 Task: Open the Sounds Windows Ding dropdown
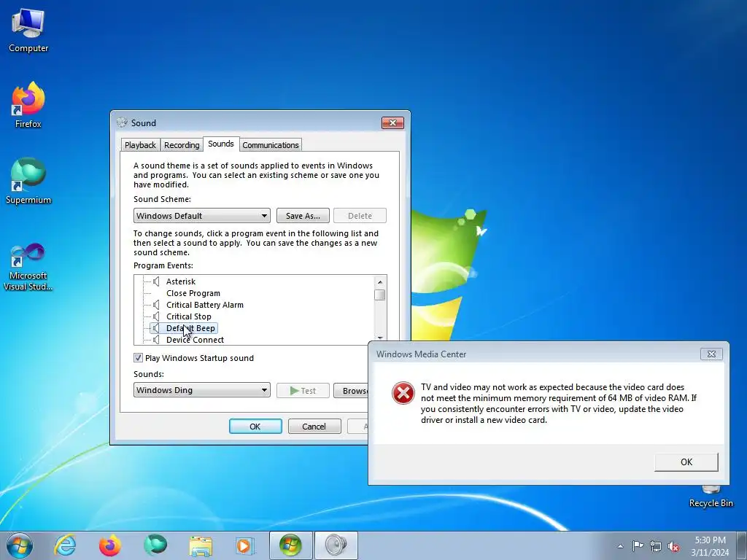202,390
